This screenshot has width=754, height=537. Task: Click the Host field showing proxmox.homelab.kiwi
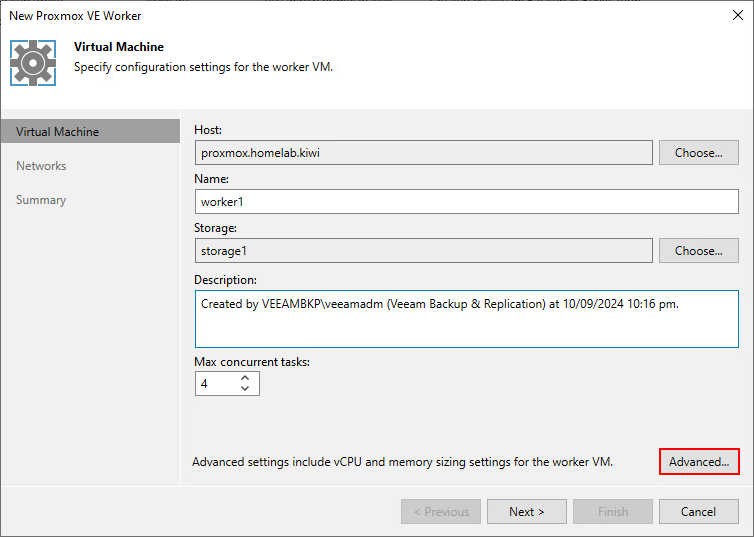click(x=423, y=153)
